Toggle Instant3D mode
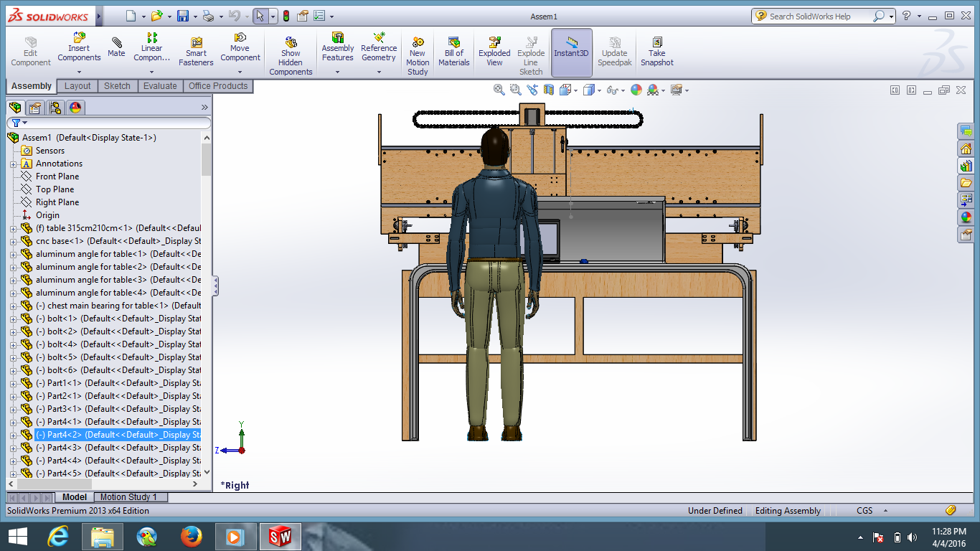 point(571,52)
